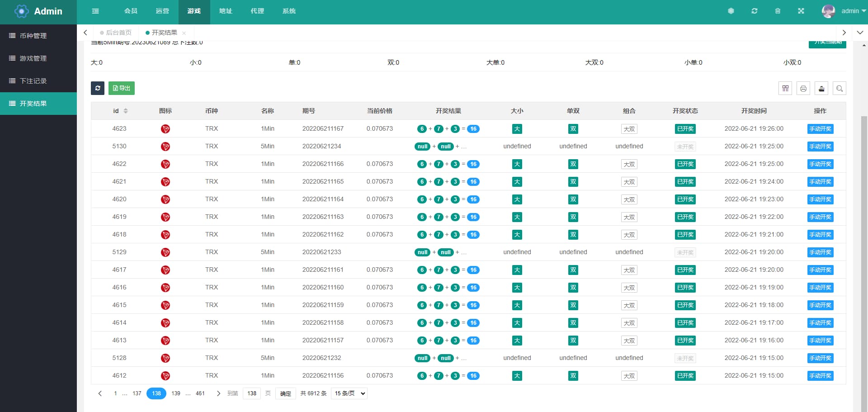868x412 pixels.
Task: Expand tab options chevron down arrow
Action: coord(860,33)
